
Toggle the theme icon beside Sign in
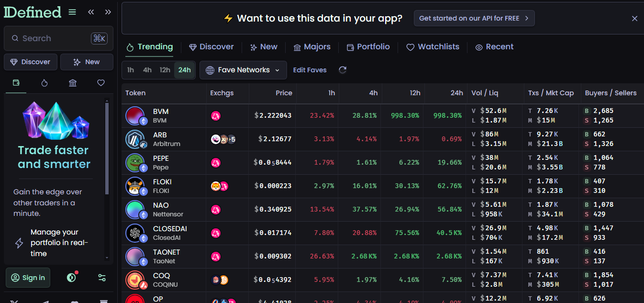coord(71,278)
